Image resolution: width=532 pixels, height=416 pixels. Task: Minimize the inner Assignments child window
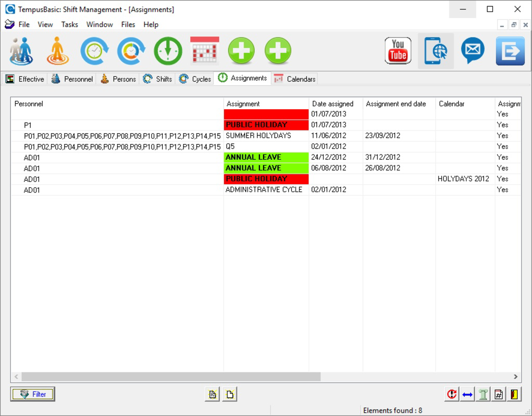(x=502, y=25)
